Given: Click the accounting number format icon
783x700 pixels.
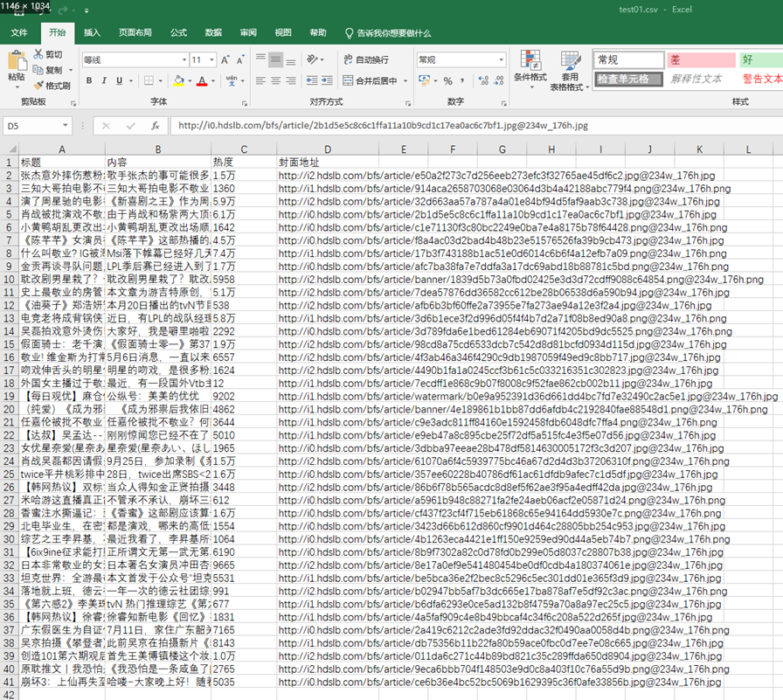Looking at the screenshot, I should tap(425, 80).
